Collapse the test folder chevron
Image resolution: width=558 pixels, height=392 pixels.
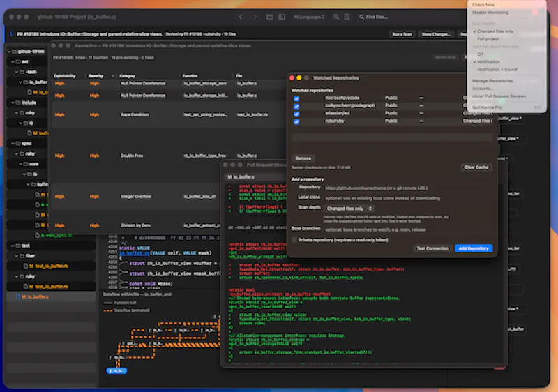click(x=13, y=246)
